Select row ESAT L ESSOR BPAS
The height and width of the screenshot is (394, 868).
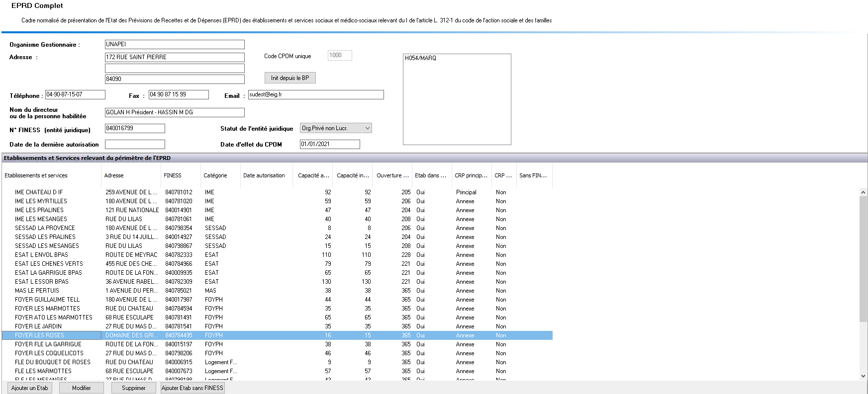[x=277, y=282]
